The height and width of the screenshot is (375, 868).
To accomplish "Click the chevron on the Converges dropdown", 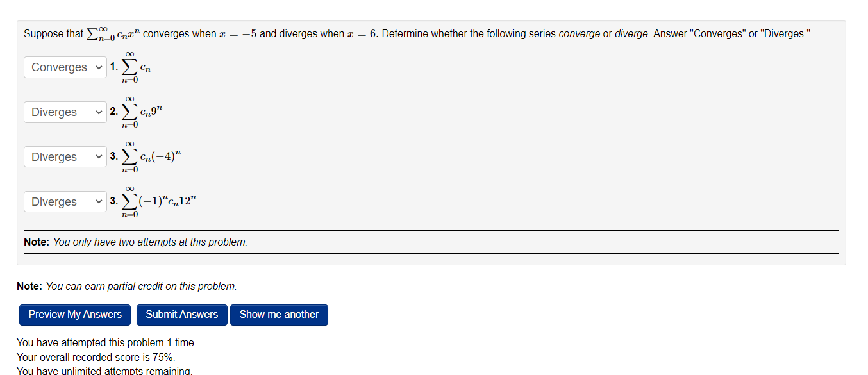I will [99, 67].
